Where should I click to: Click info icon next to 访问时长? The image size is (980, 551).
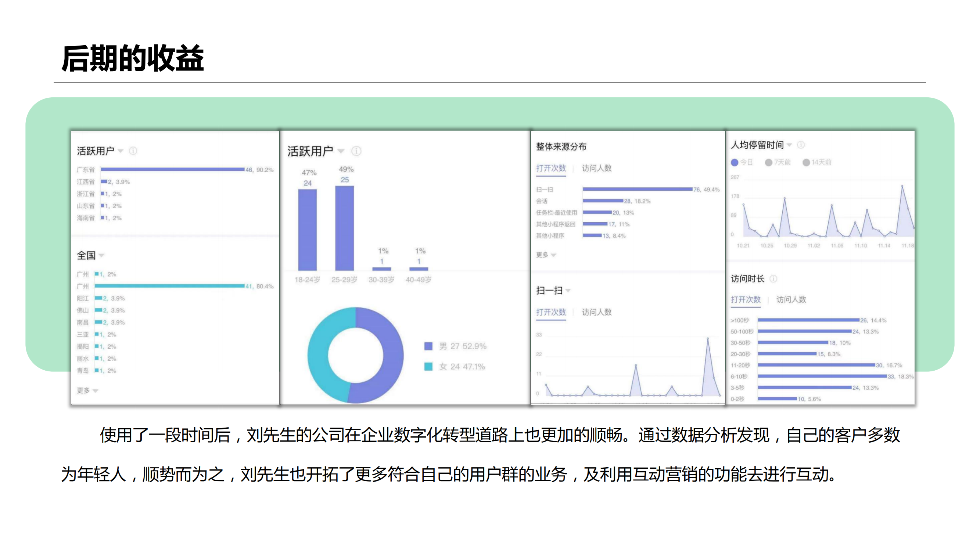coord(773,279)
